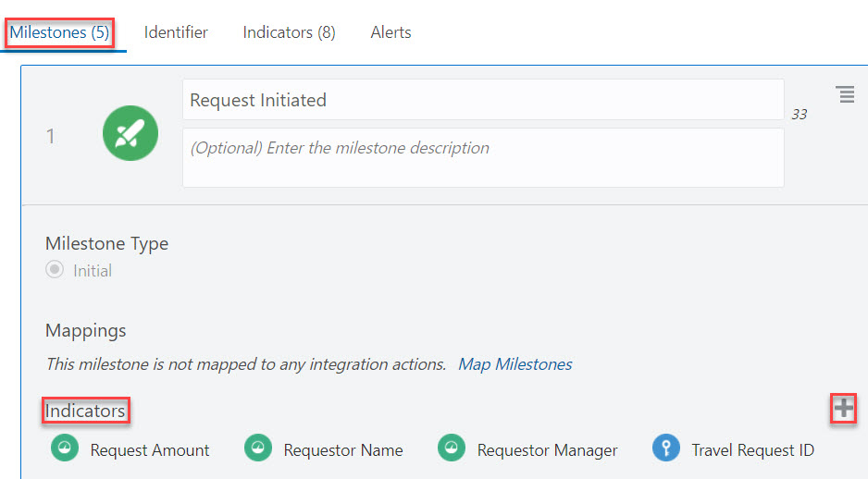Click the Request Amount indicator icon
Viewport: 868px width, 479px height.
tap(65, 449)
